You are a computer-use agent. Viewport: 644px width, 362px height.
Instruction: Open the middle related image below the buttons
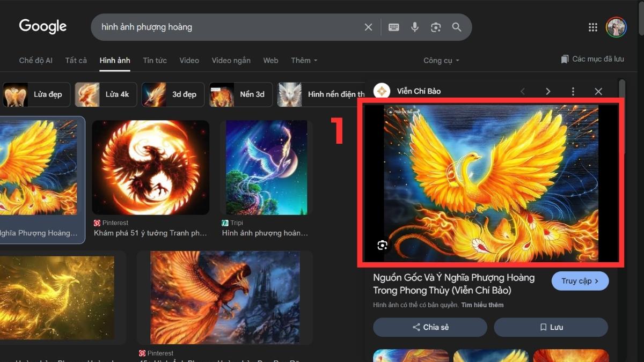[x=491, y=356]
